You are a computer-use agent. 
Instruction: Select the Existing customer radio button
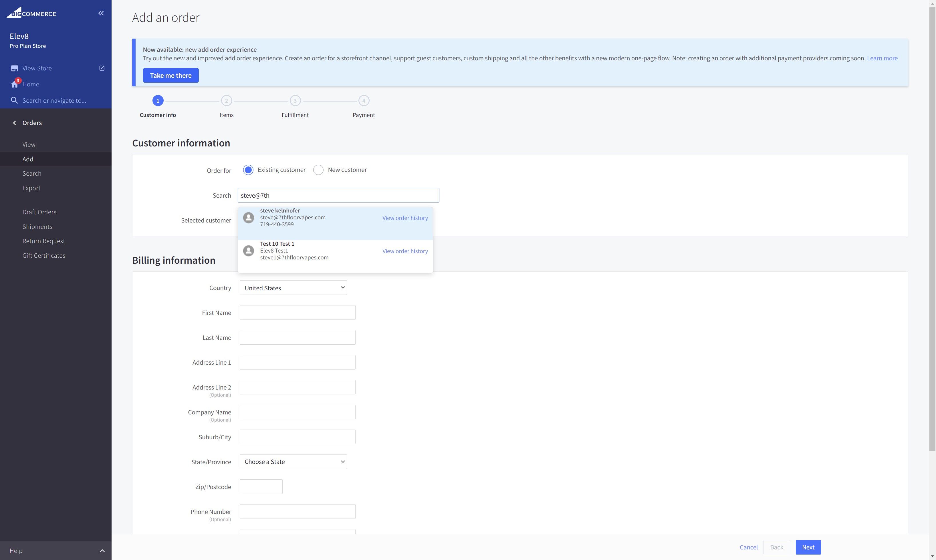point(248,170)
